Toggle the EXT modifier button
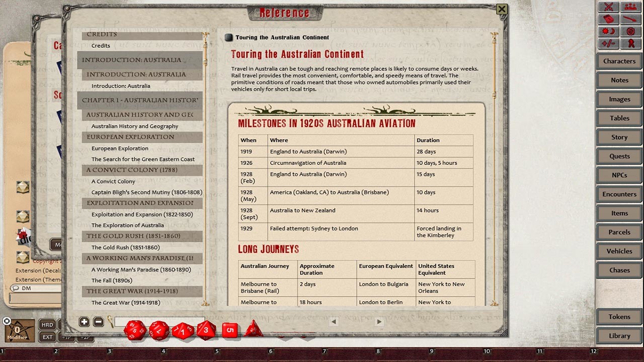644x362 pixels. [x=47, y=337]
